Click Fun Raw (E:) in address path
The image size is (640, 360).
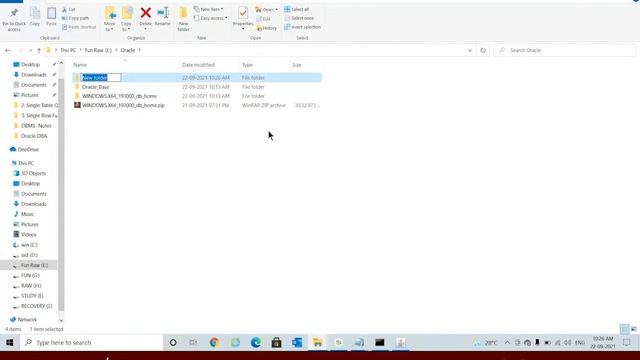click(x=98, y=50)
